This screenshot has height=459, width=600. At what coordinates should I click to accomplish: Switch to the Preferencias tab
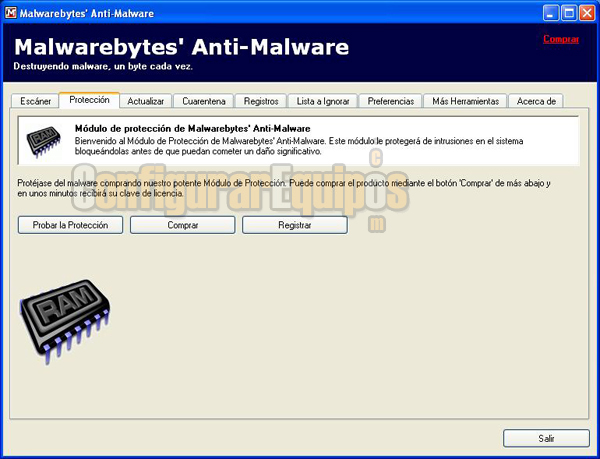pyautogui.click(x=391, y=101)
